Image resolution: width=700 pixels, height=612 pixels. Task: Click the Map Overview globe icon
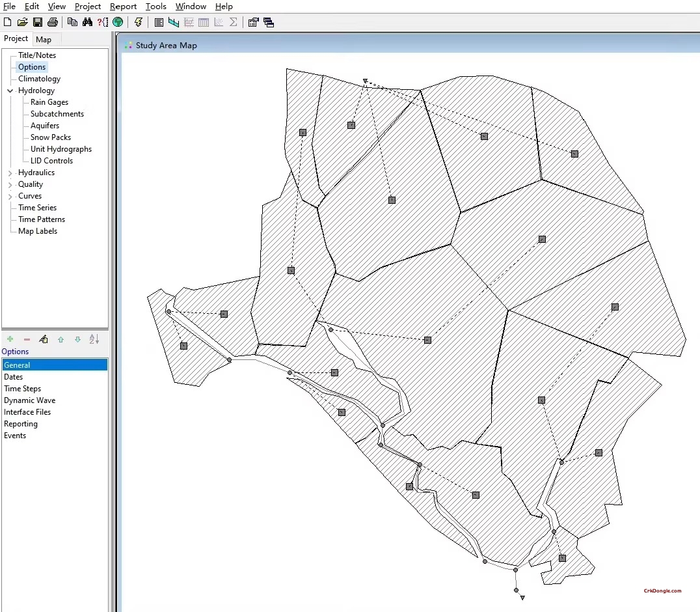tap(118, 22)
